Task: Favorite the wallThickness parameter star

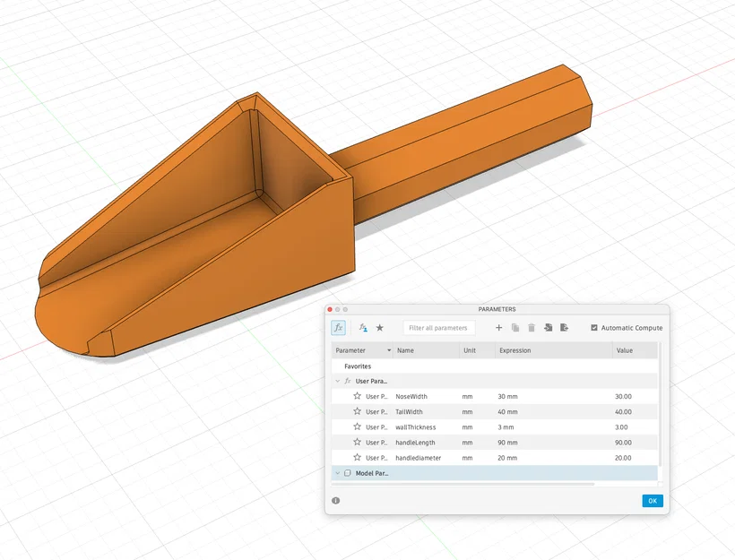Action: [x=357, y=426]
